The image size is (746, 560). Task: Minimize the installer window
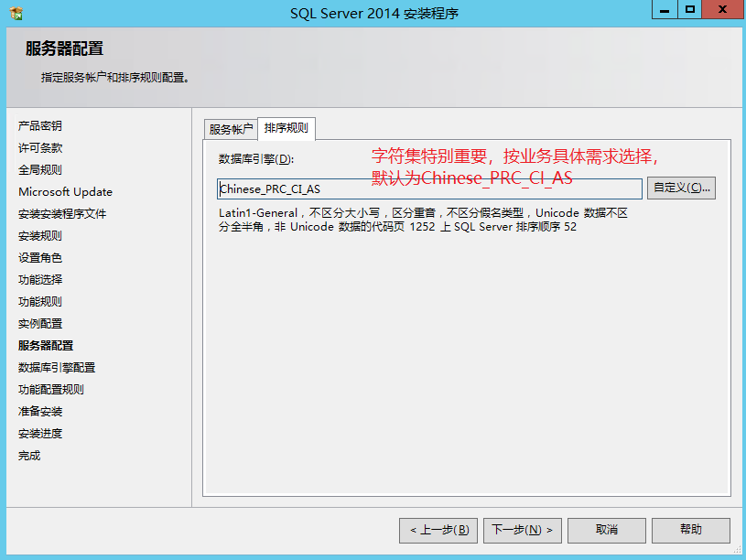coord(665,9)
